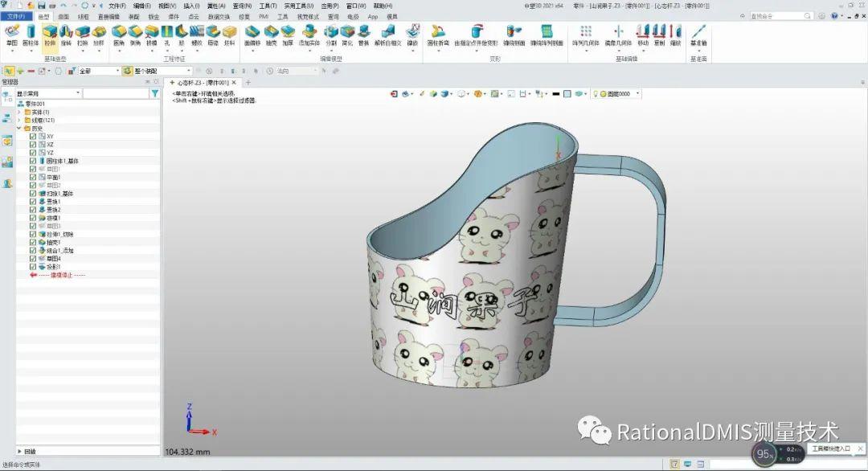This screenshot has height=471, width=868.
Task: Select the 旋转 (Revolve) tool
Action: click(67, 35)
